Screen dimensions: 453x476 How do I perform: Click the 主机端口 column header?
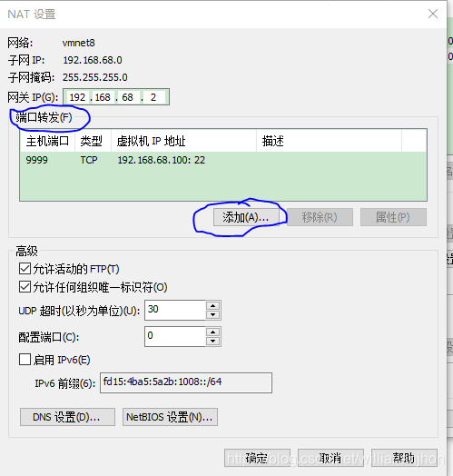tap(47, 141)
